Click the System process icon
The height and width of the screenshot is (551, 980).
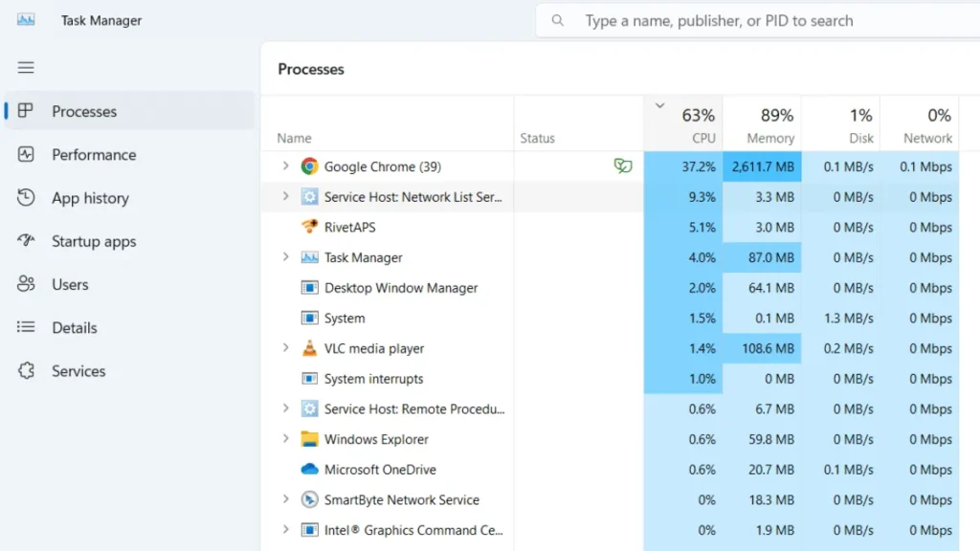309,318
